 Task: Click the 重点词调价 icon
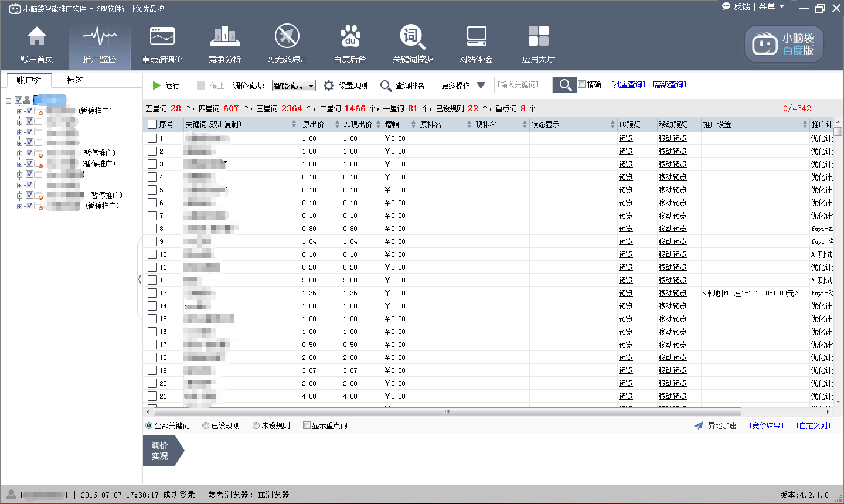point(162,37)
